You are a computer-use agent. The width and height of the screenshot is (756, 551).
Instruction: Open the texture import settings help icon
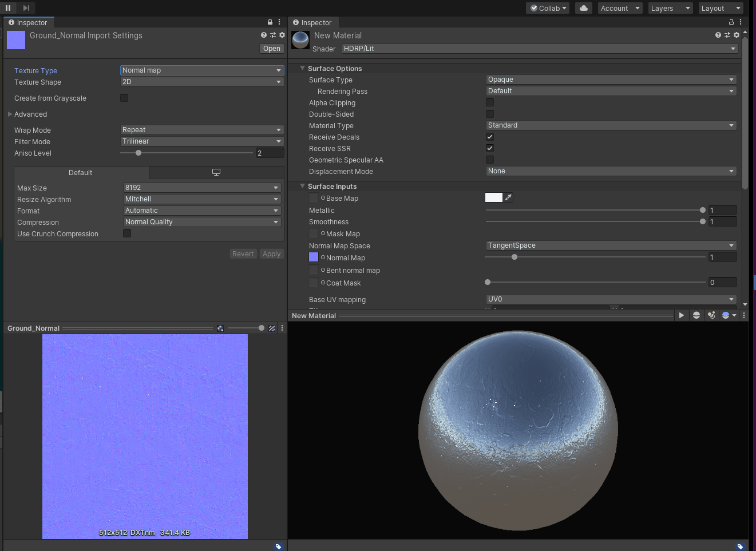(263, 34)
